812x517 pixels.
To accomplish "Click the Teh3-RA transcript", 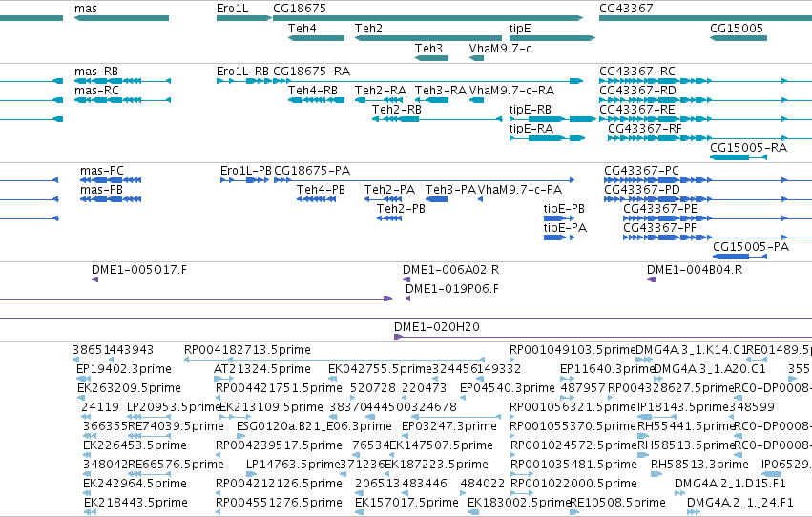I will [431, 100].
